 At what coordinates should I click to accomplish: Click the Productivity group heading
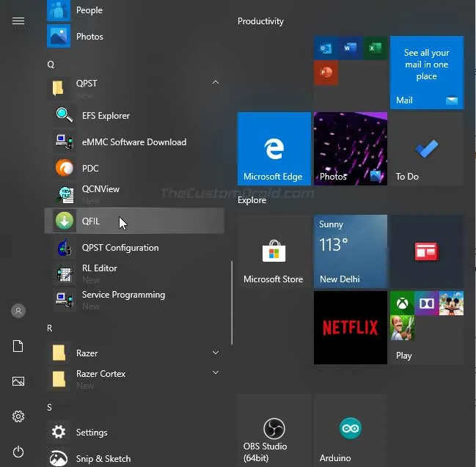[260, 21]
